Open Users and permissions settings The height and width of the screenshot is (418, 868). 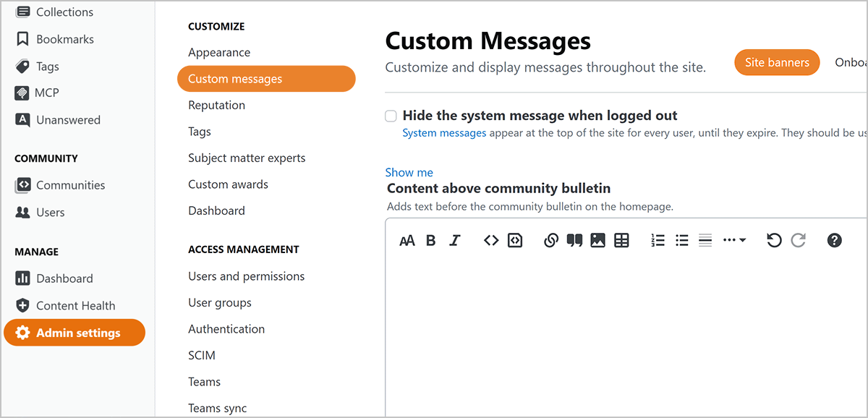click(246, 276)
